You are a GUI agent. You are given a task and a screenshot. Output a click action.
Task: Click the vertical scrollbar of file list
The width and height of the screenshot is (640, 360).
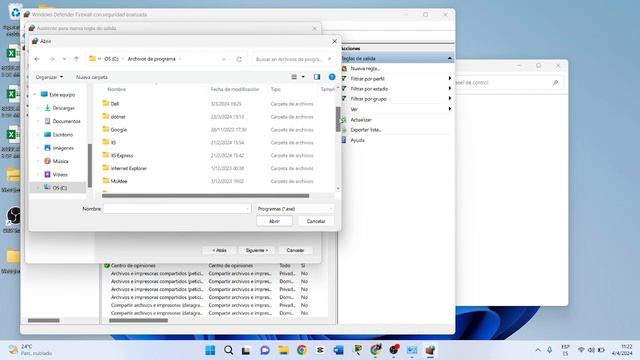338,119
